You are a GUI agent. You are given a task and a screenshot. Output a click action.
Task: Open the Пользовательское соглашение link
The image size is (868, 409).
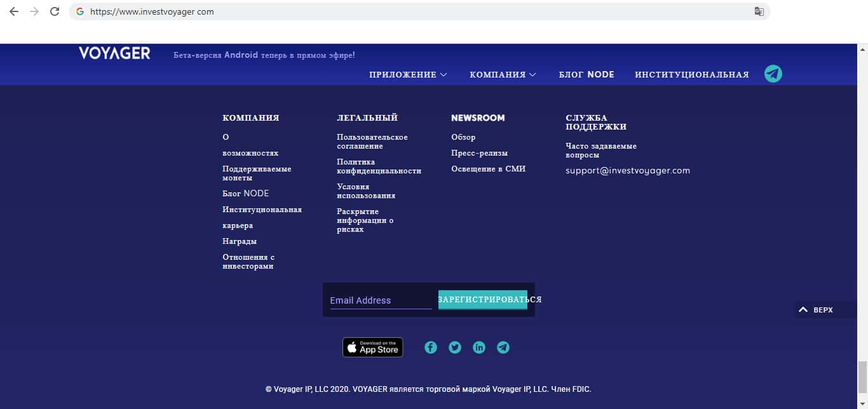[372, 142]
